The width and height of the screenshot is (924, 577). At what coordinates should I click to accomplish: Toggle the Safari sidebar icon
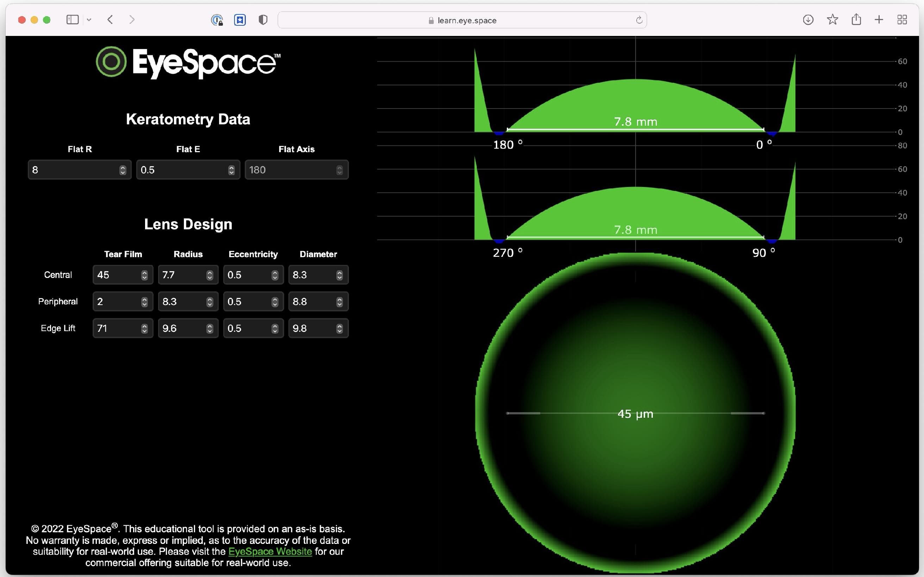coord(73,19)
